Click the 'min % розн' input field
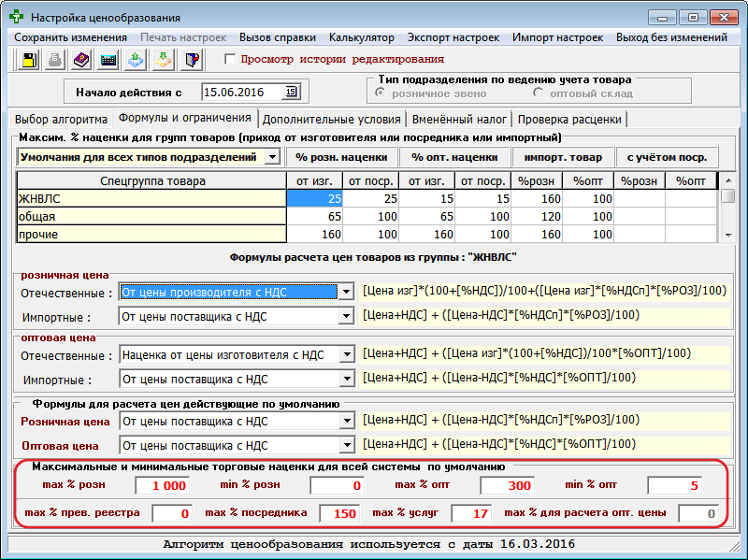748x560 pixels. coord(337,485)
